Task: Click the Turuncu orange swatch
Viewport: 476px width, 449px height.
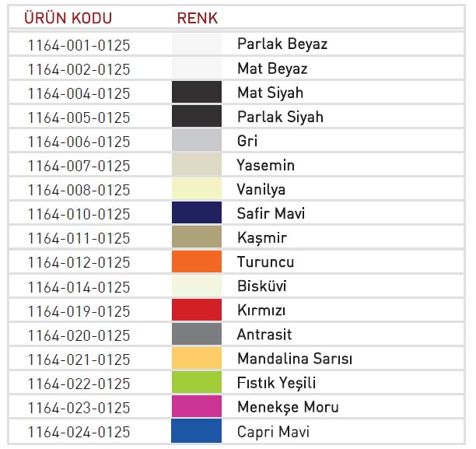Action: pyautogui.click(x=197, y=261)
